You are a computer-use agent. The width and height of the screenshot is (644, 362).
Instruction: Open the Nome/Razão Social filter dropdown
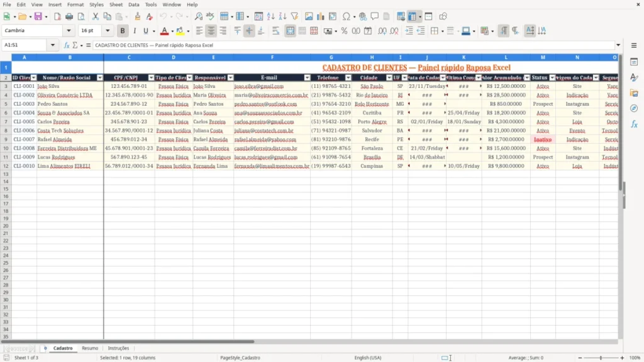99,77
